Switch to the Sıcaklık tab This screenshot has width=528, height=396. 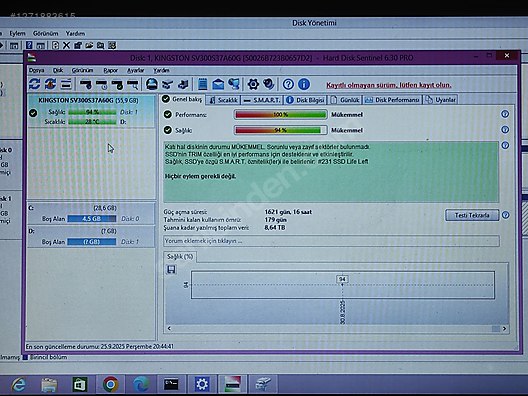pos(223,100)
